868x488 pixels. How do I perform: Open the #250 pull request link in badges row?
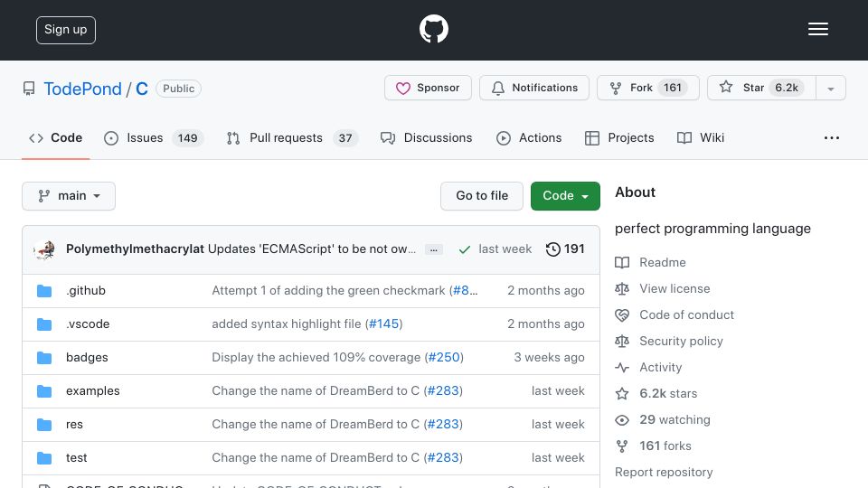point(444,358)
